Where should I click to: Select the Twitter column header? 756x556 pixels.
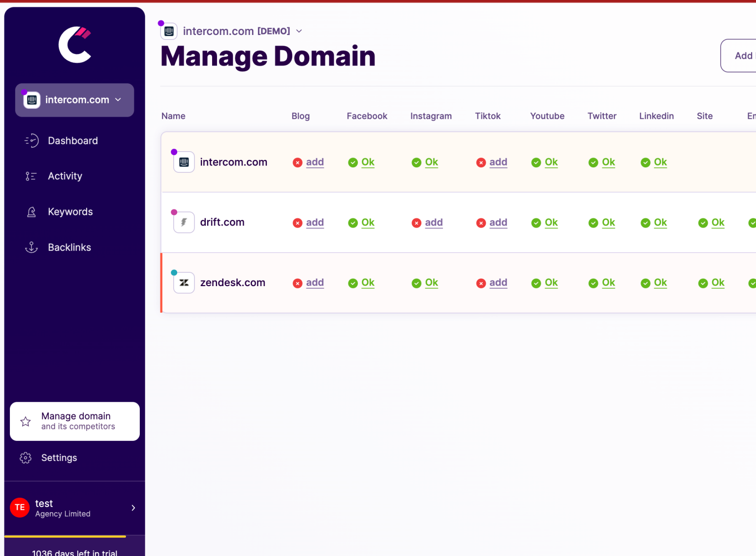pyautogui.click(x=602, y=116)
